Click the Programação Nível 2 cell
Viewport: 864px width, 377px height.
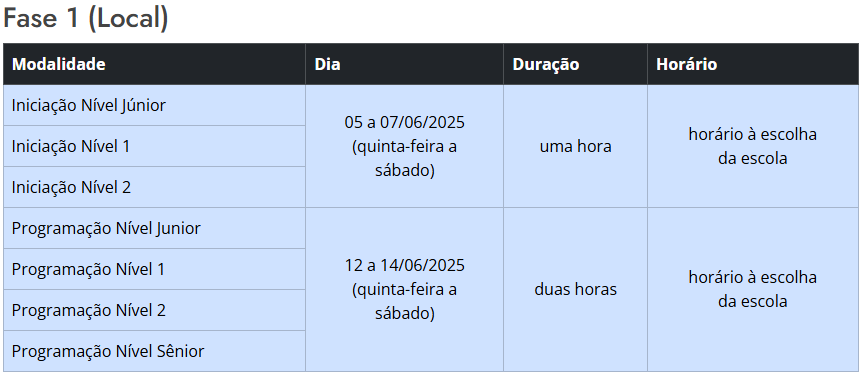(154, 310)
